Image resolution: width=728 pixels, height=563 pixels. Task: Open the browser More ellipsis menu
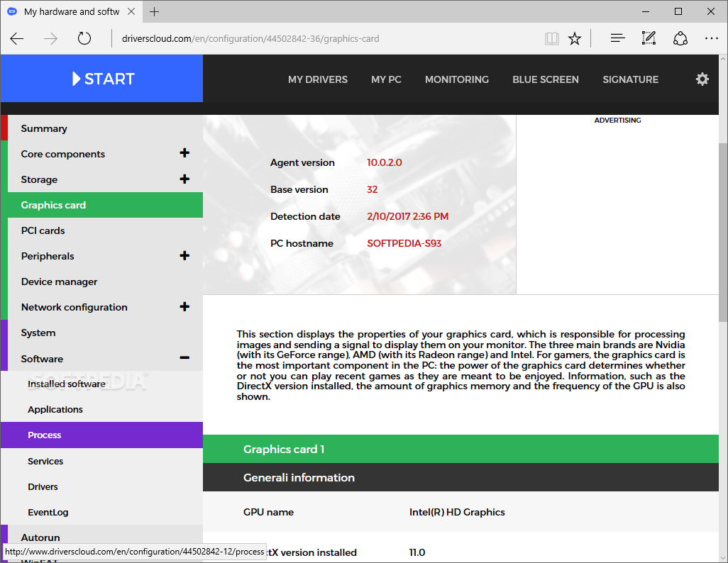[711, 38]
